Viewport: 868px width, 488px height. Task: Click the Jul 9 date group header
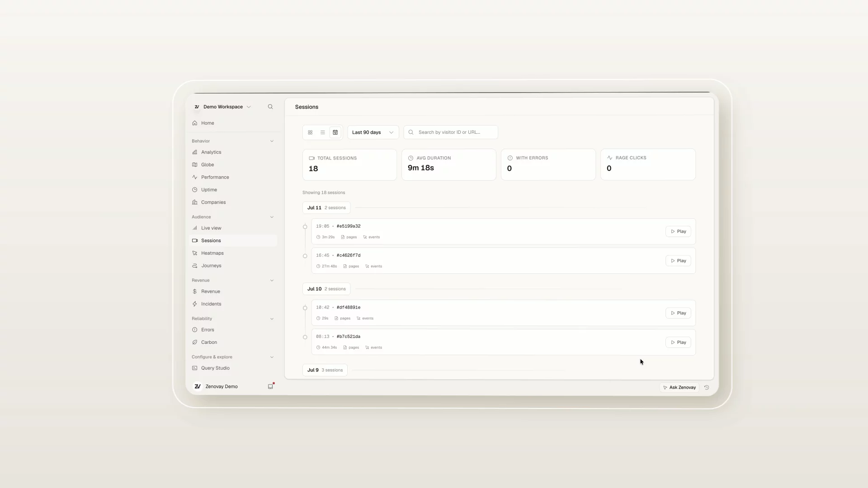click(x=325, y=370)
